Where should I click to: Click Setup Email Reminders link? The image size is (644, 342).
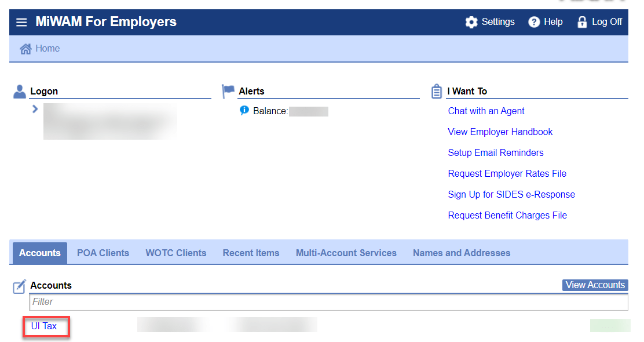tap(496, 153)
